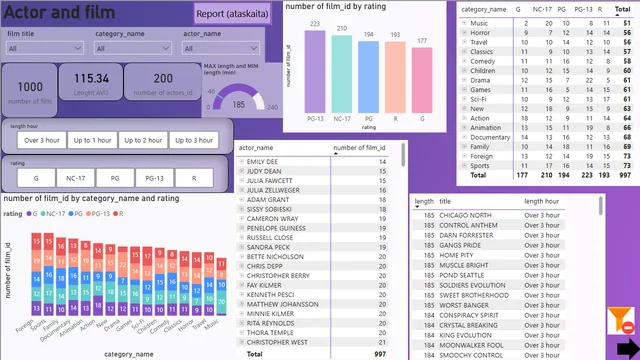Image resolution: width=640 pixels, height=360 pixels.
Task: Click the Music stacked bar in chart
Action: point(222,286)
